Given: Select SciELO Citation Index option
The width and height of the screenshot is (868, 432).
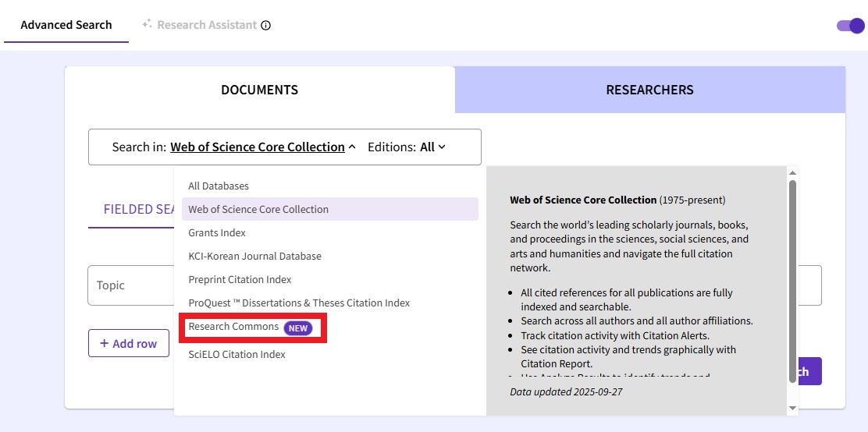Looking at the screenshot, I should point(237,354).
